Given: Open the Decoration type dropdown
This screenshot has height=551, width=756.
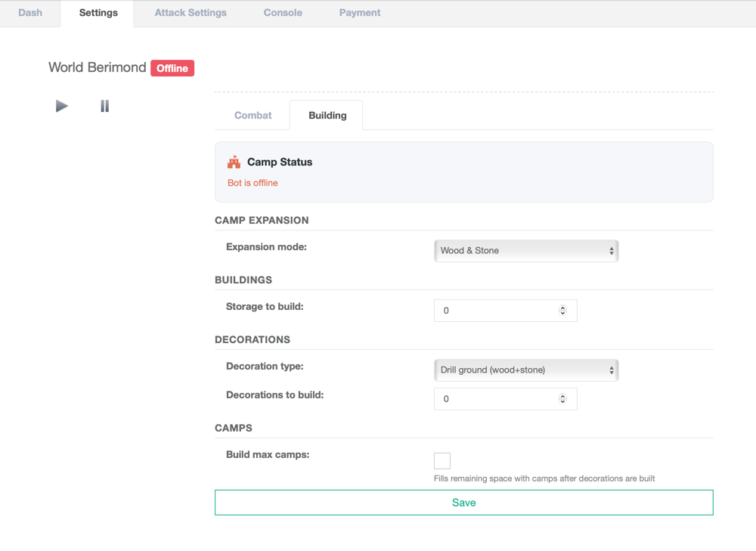Looking at the screenshot, I should click(x=526, y=370).
